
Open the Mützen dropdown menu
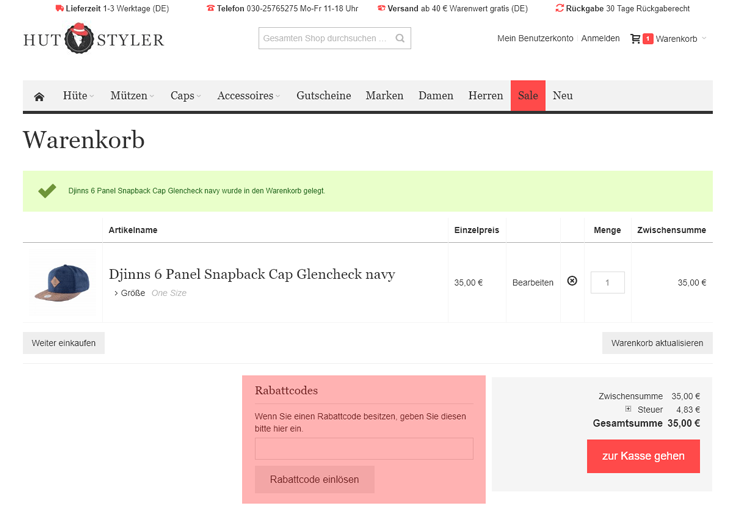click(132, 95)
